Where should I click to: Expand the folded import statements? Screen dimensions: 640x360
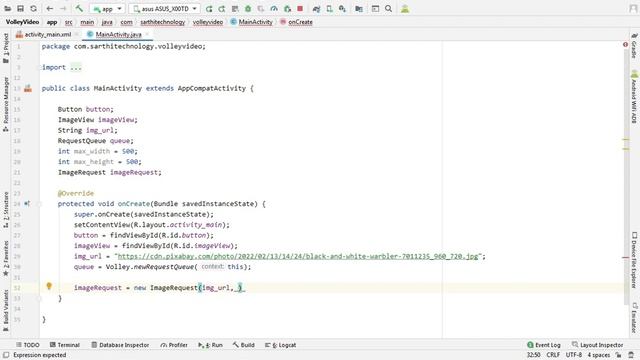point(76,67)
